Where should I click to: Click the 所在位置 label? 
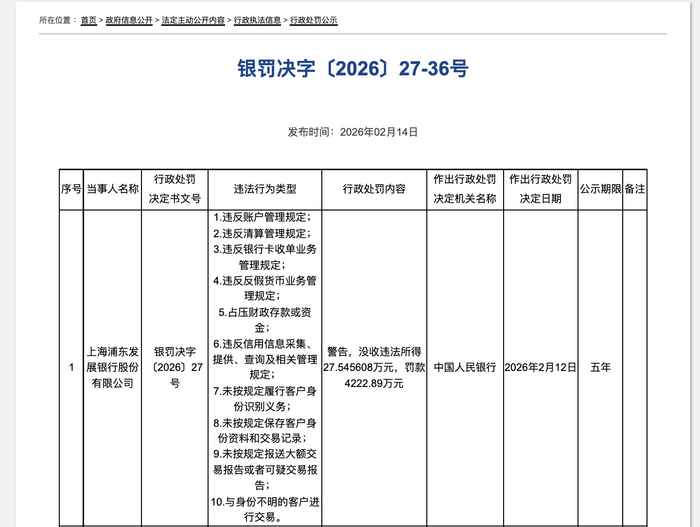click(x=58, y=20)
